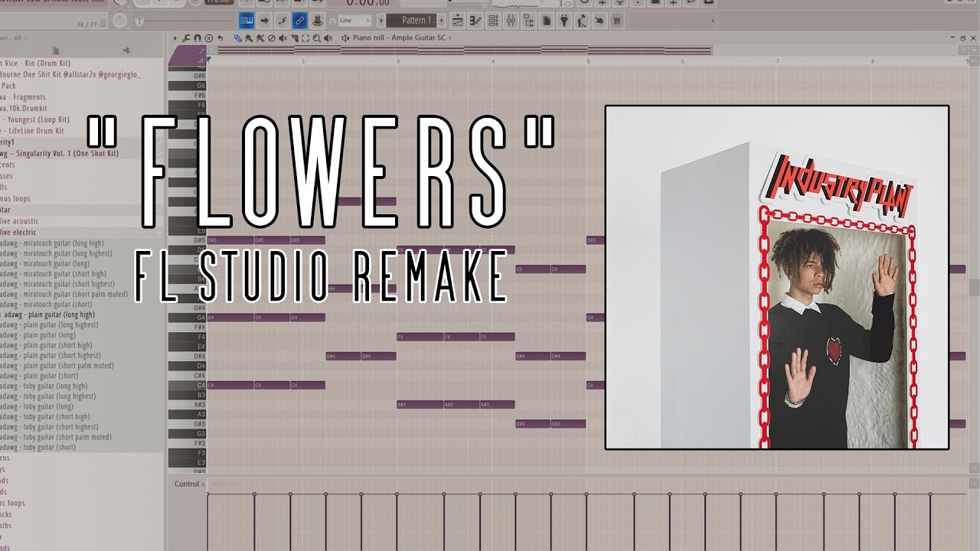Open 'Fragments' browser folder
Viewport: 980px width, 551px height.
[x=23, y=97]
